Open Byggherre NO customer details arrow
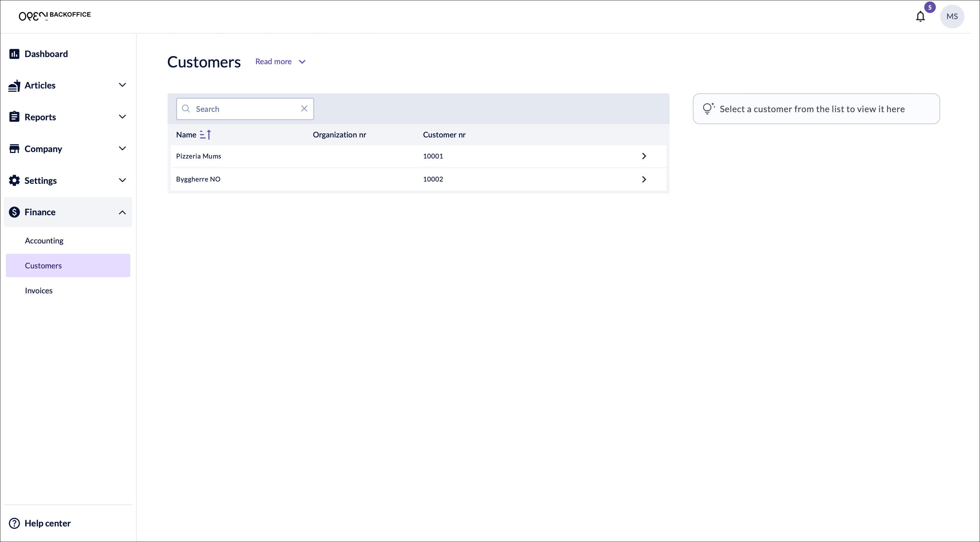Screen dimensions: 980x542 coord(644,179)
